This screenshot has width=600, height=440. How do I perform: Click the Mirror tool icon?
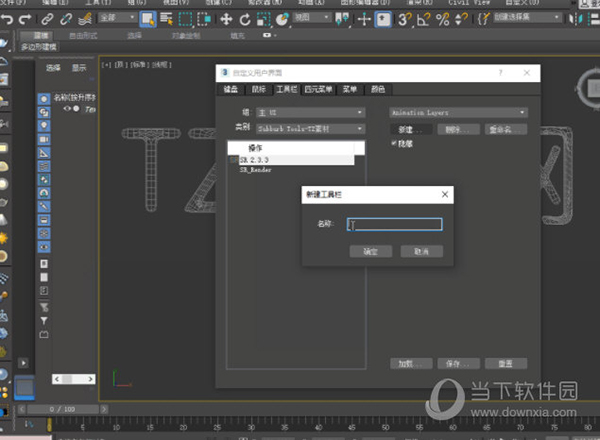tap(576, 19)
